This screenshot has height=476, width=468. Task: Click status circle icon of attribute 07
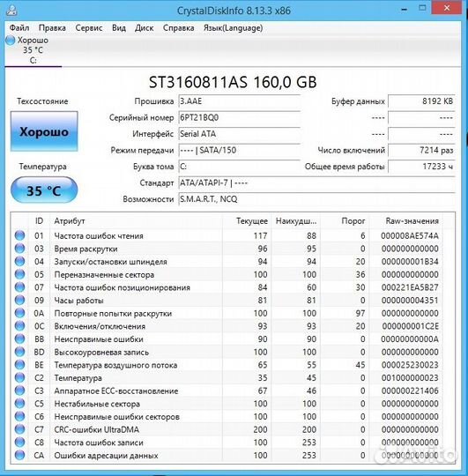[19, 287]
